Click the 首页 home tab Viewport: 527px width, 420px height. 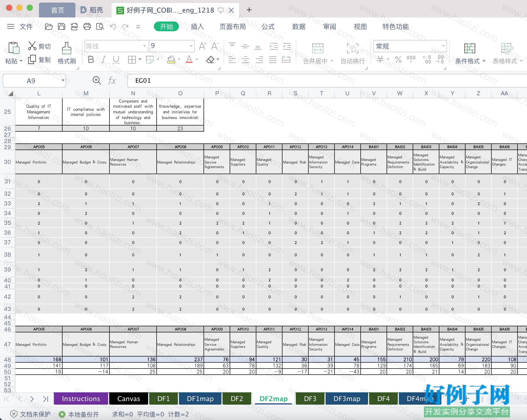pyautogui.click(x=57, y=10)
